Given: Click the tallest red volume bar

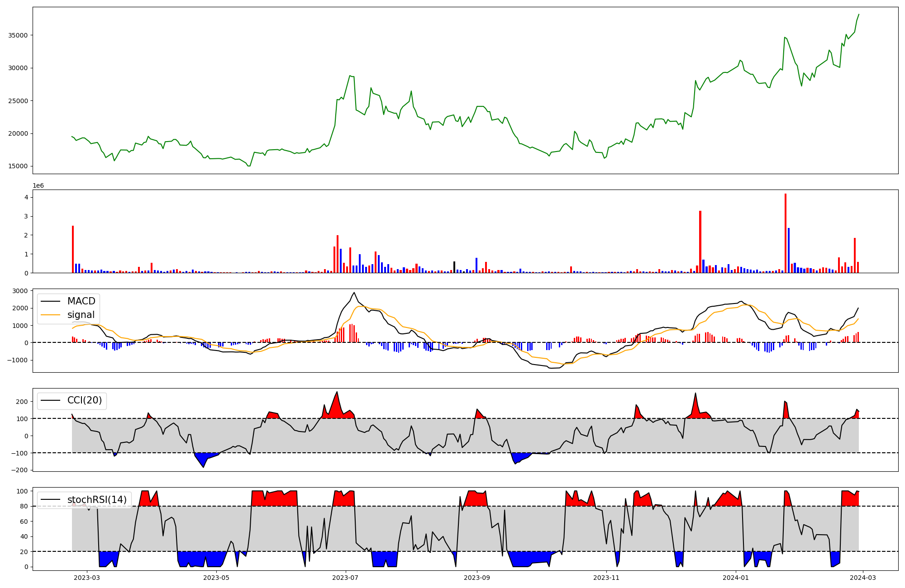Looking at the screenshot, I should 786,233.
